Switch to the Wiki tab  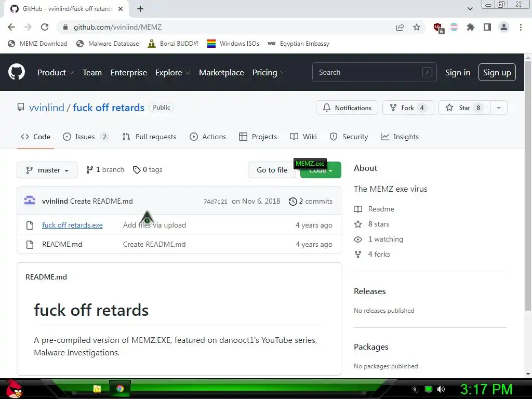tap(303, 137)
